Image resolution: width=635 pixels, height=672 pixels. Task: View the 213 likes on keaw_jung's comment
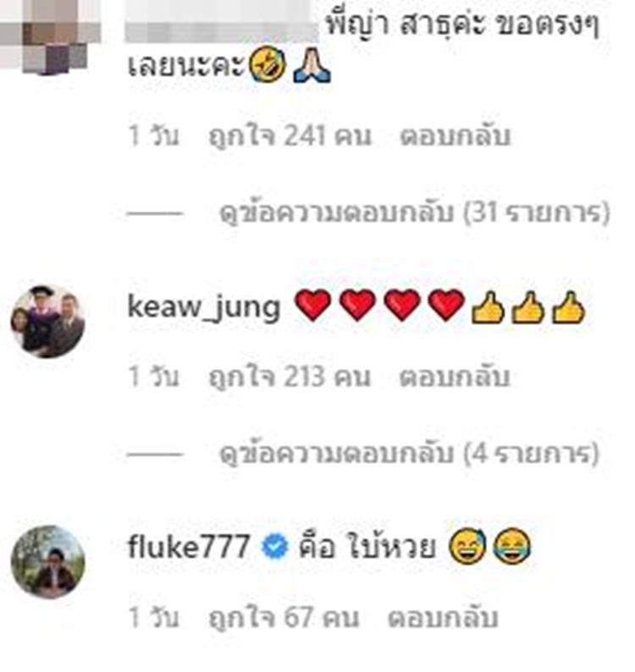point(289,377)
